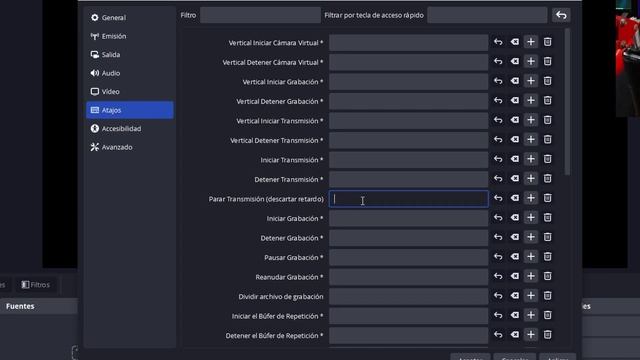Revert hotkey for Detener el Búfer de Repetición
640x360 pixels.
tap(498, 335)
